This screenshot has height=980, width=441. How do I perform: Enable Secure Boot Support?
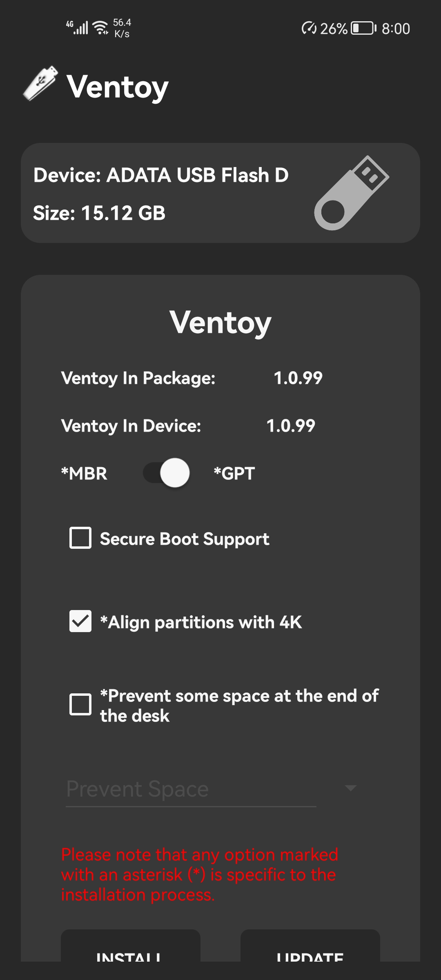tap(80, 538)
